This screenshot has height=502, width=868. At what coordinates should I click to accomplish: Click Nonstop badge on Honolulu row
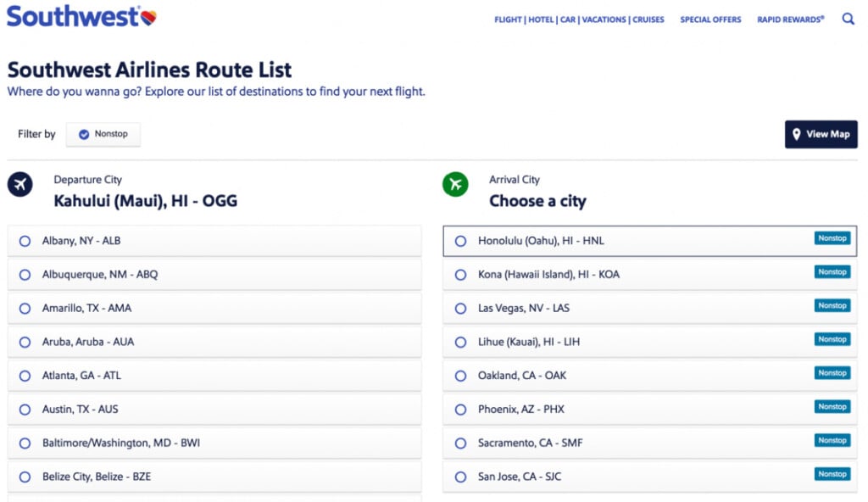(832, 238)
